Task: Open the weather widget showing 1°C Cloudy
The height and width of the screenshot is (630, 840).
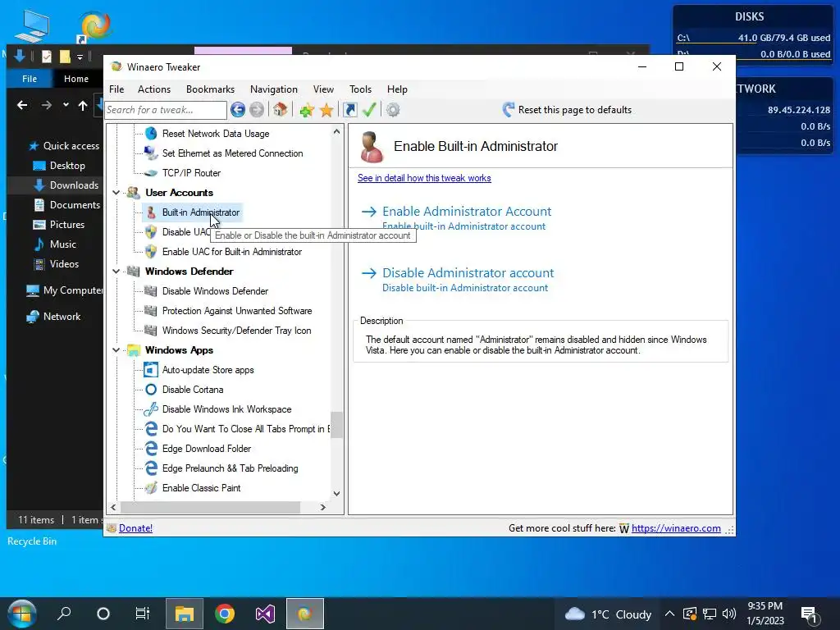Action: [x=609, y=614]
